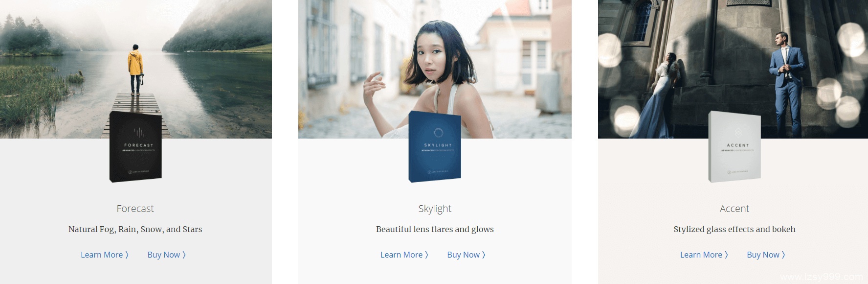Click the Accent product title

click(734, 209)
